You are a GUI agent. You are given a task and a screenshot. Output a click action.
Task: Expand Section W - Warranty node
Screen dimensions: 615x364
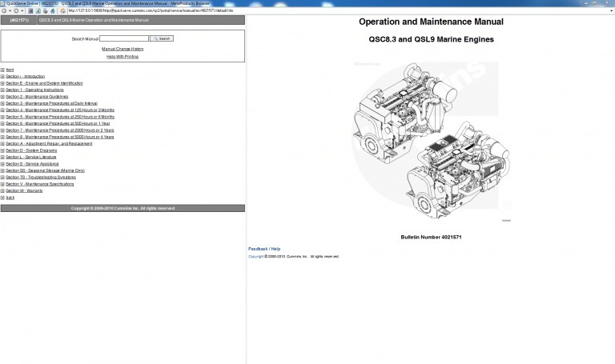point(2,191)
